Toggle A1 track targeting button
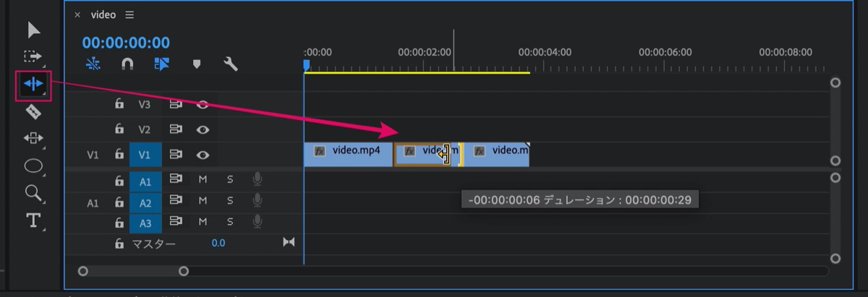This screenshot has height=297, width=868. click(145, 181)
